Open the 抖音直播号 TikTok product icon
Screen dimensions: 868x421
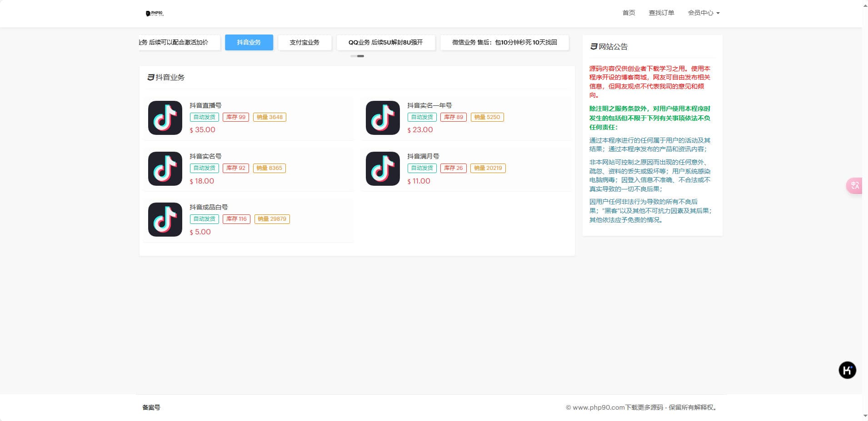tap(165, 118)
